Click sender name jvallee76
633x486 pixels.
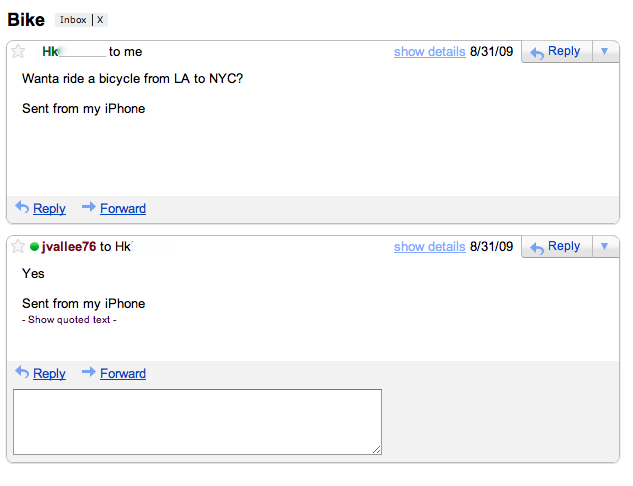tap(69, 247)
